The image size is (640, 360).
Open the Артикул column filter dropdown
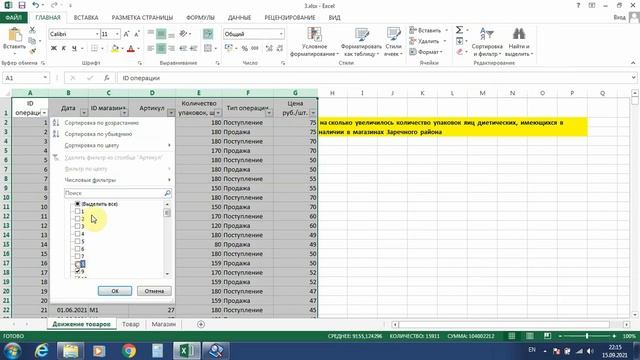pos(171,113)
